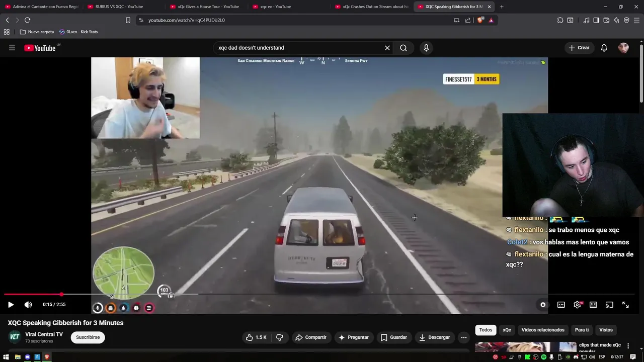Open 0Laco Kick Stats bookmark

pos(78,32)
